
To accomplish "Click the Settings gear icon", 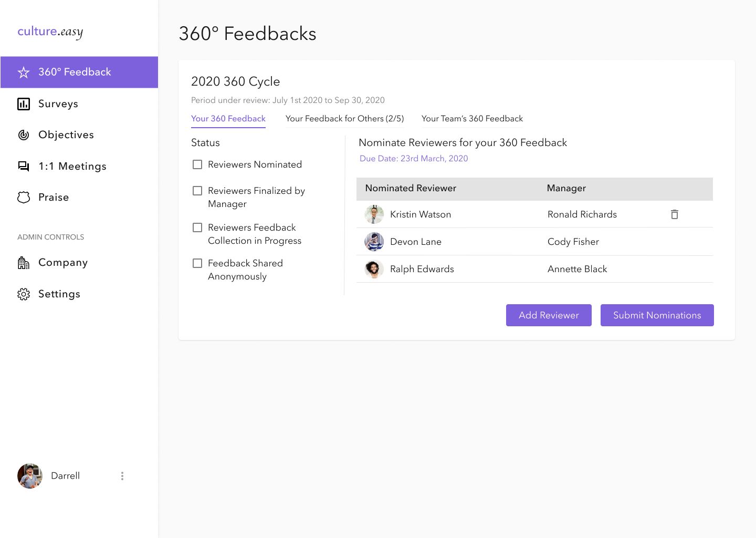I will (x=24, y=294).
